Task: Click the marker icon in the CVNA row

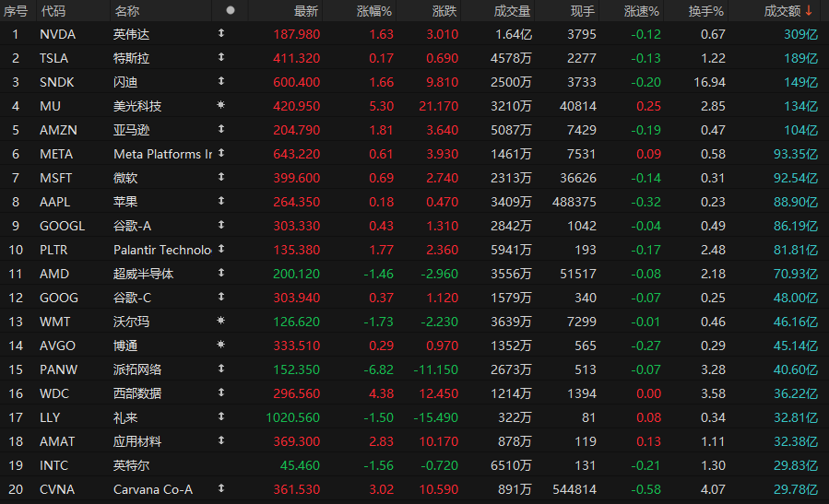Action: (x=221, y=488)
